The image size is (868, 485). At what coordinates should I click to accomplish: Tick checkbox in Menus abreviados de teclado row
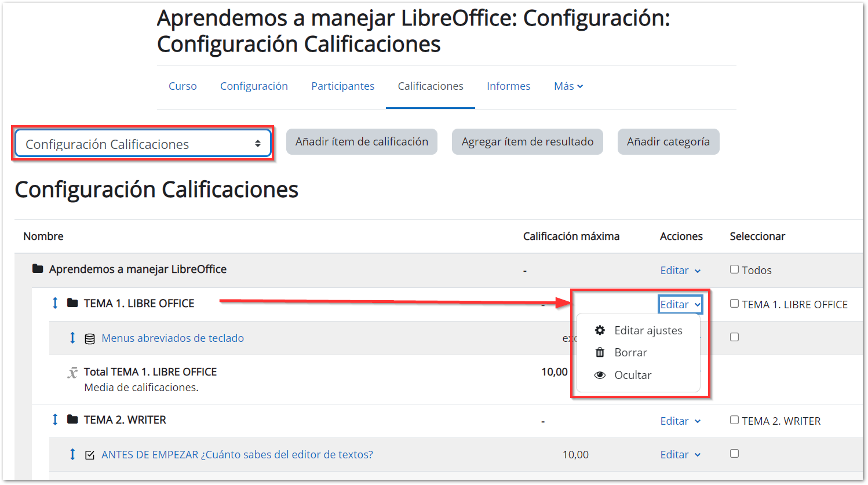click(x=734, y=337)
